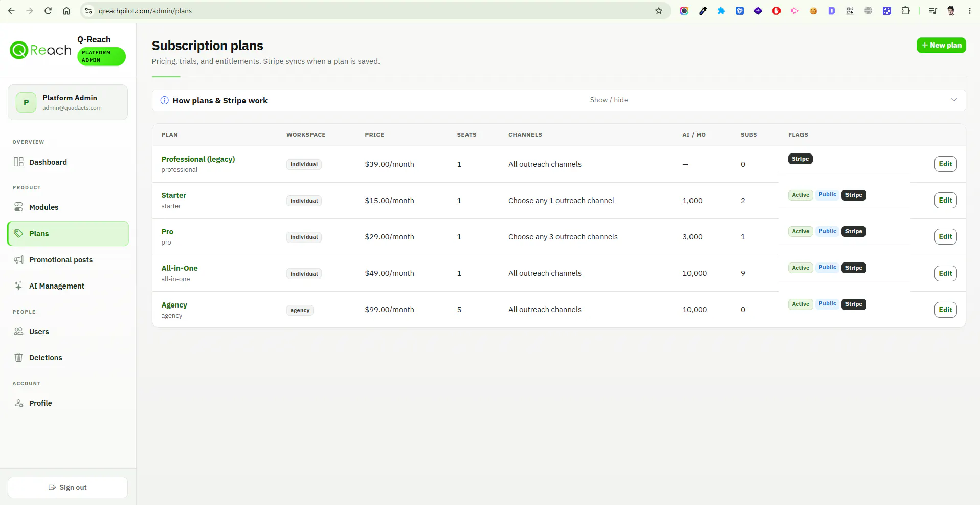Screen dimensions: 980x505
Task: Open the browser three-dot menu
Action: click(969, 11)
